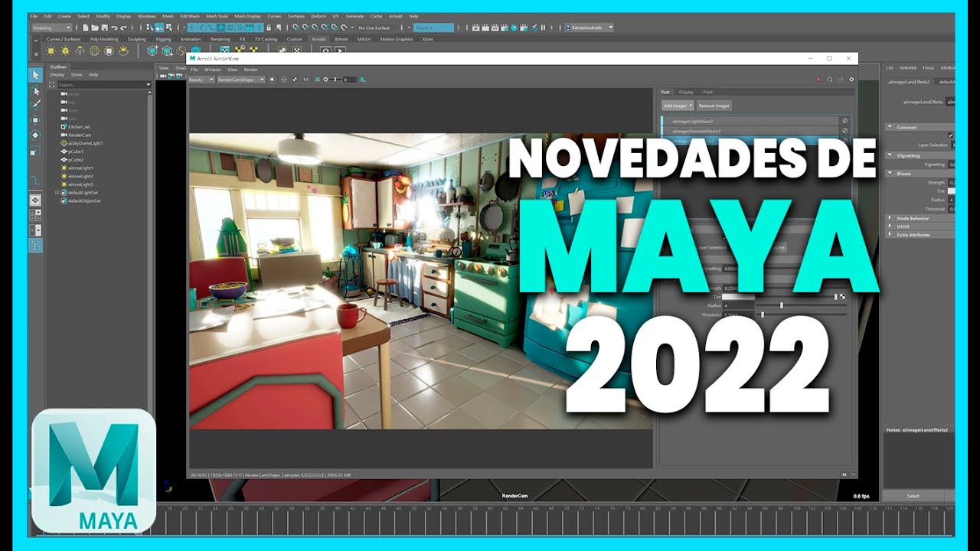Open the Create menu

[x=64, y=16]
